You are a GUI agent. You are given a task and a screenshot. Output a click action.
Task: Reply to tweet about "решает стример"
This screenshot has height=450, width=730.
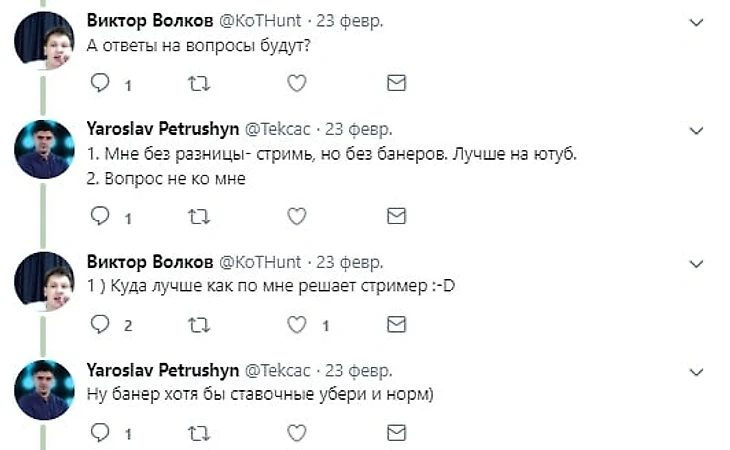[99, 324]
